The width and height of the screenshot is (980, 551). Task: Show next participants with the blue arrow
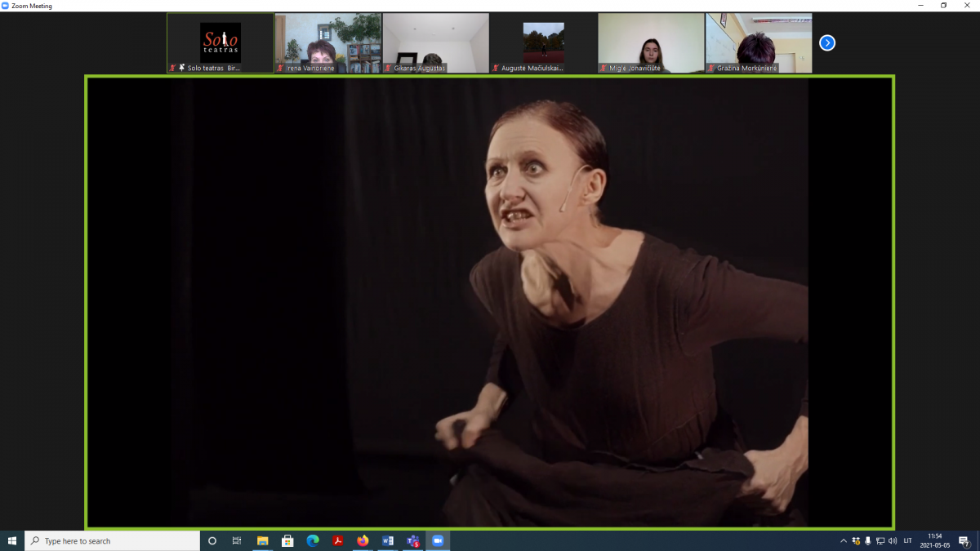pos(827,42)
